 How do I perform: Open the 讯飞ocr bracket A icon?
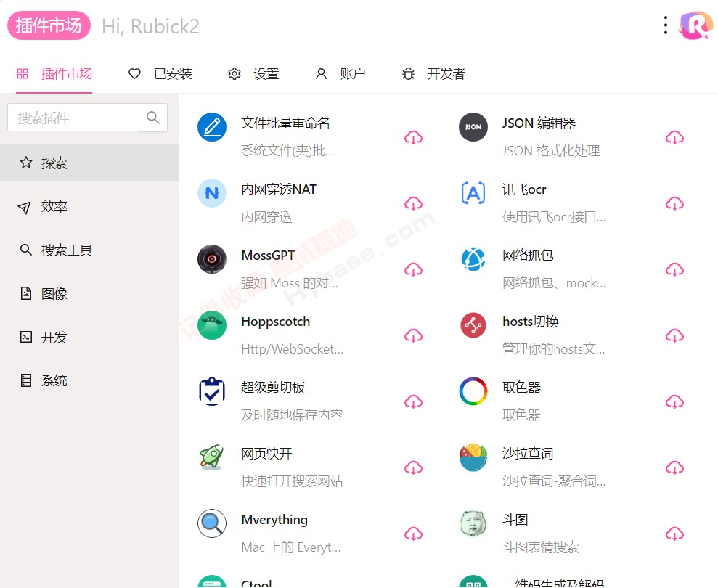point(473,193)
